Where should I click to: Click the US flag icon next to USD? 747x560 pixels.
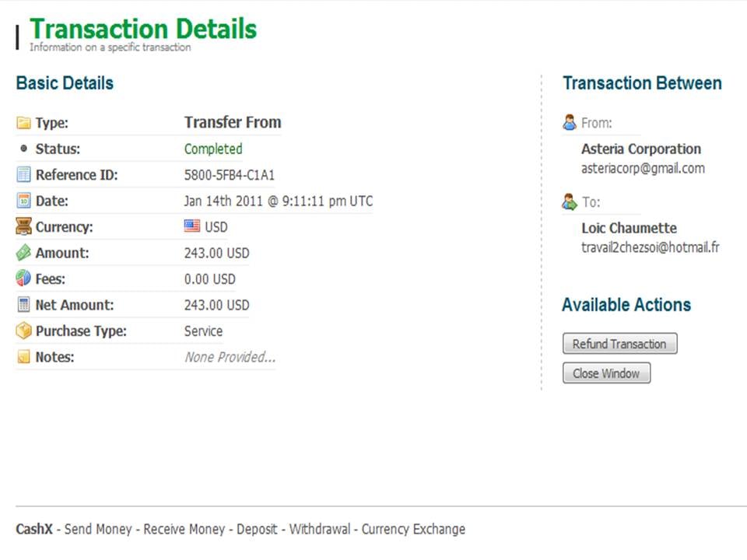click(x=192, y=226)
